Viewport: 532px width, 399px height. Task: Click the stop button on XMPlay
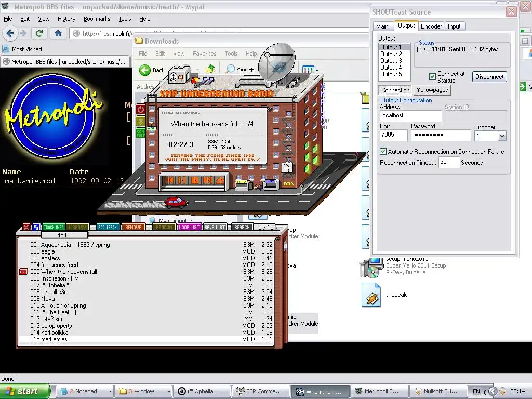(x=195, y=180)
